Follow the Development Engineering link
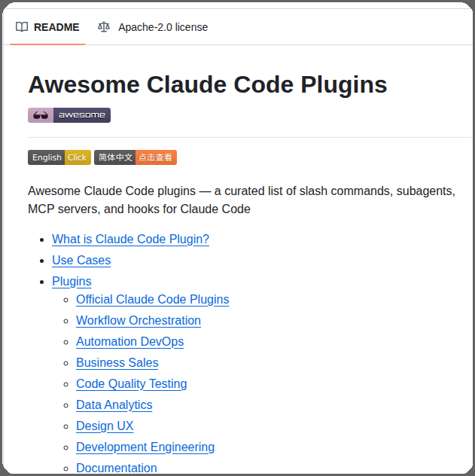Image resolution: width=475 pixels, height=476 pixels. [x=145, y=447]
